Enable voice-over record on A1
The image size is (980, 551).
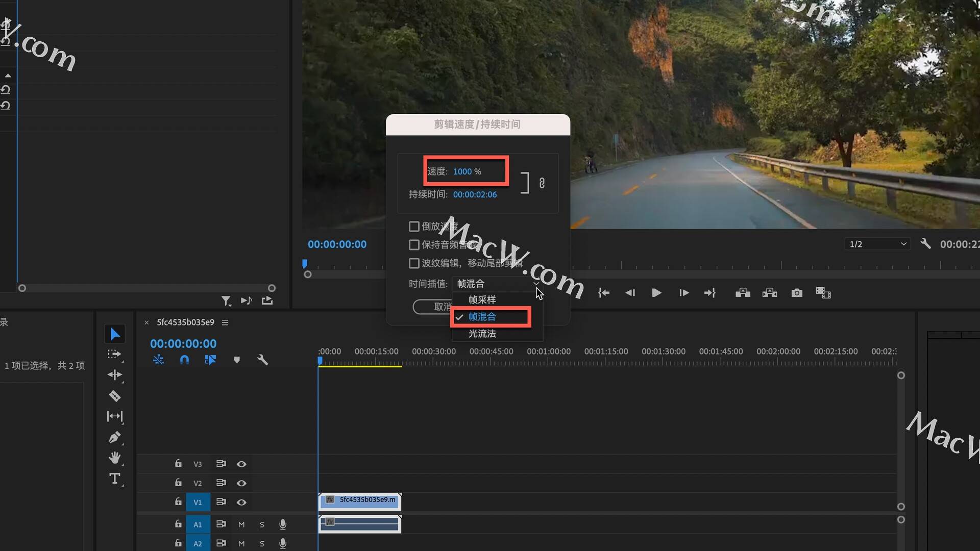coord(283,524)
